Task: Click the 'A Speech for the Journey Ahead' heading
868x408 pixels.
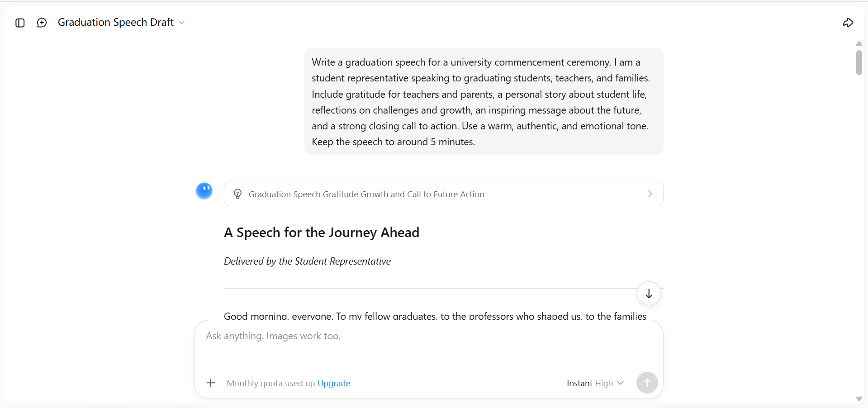Action: [322, 232]
